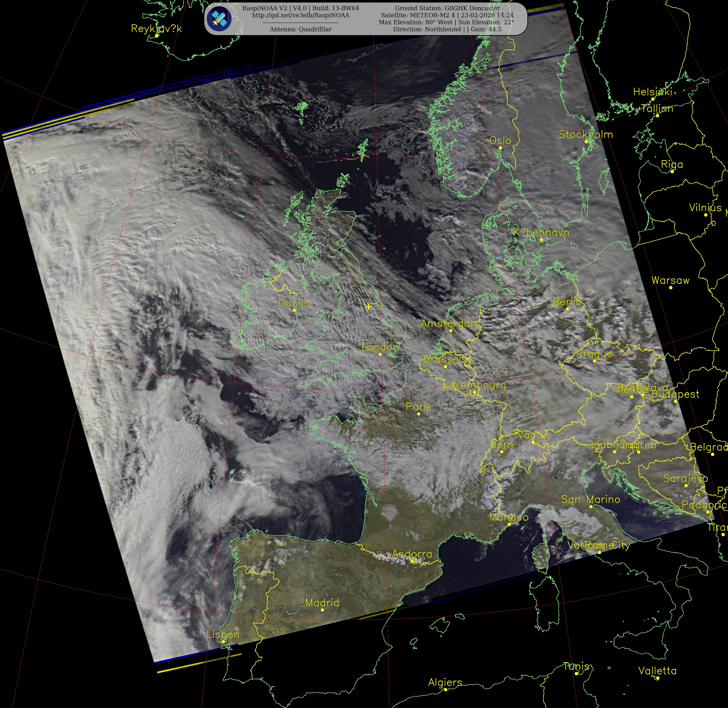Screen dimensions: 728x708
Task: Click the Paris city marker dot
Action: 418,414
